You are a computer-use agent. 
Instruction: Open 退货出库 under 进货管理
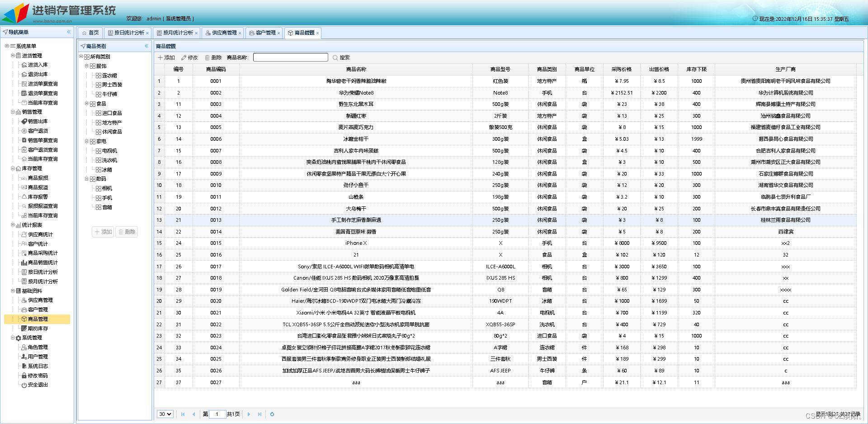pos(38,74)
